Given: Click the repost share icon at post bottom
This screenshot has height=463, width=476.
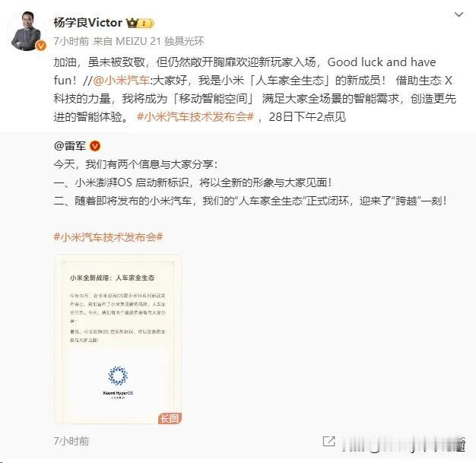Looking at the screenshot, I should 328,441.
